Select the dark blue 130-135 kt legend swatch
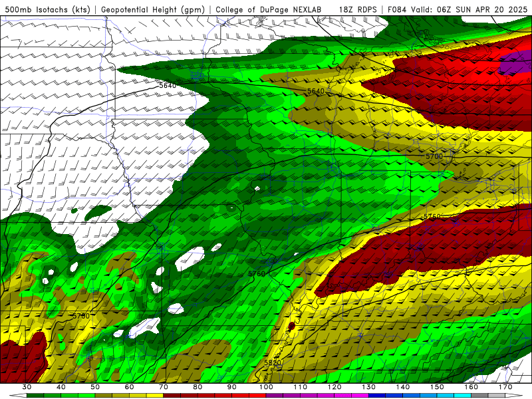The height and width of the screenshot is (399, 532). click(377, 396)
